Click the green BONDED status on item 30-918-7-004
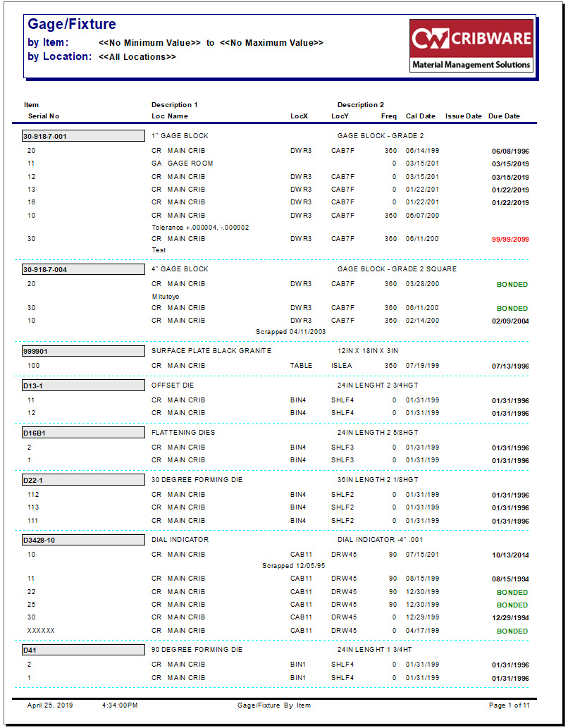Screen dimensions: 568x728 pos(513,284)
